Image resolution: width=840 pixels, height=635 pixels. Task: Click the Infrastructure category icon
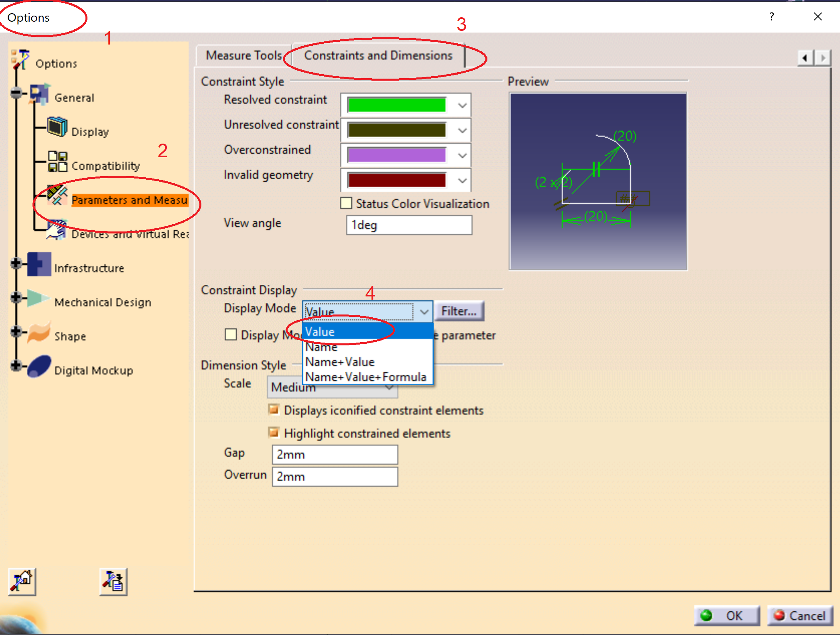(39, 264)
